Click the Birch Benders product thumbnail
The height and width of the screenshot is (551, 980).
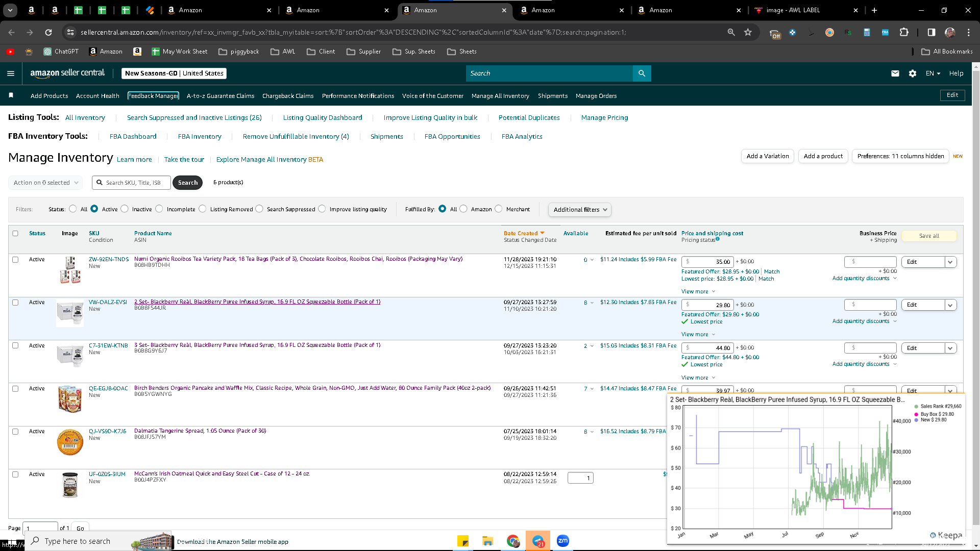click(70, 399)
